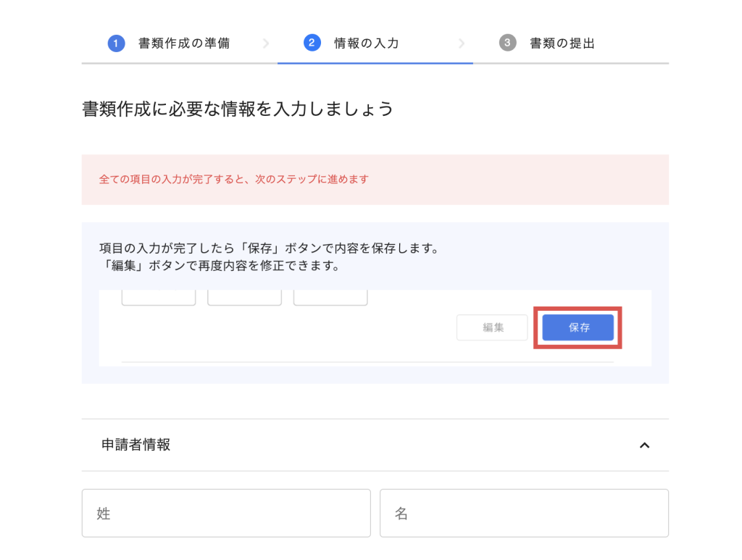Collapse the 申請者情報 section chevron

pyautogui.click(x=644, y=446)
